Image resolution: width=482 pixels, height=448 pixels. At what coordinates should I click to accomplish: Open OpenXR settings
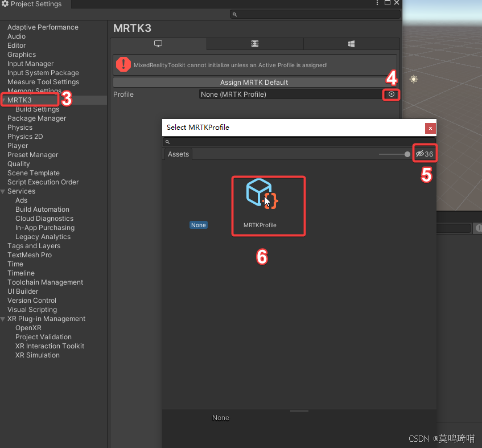[28, 328]
